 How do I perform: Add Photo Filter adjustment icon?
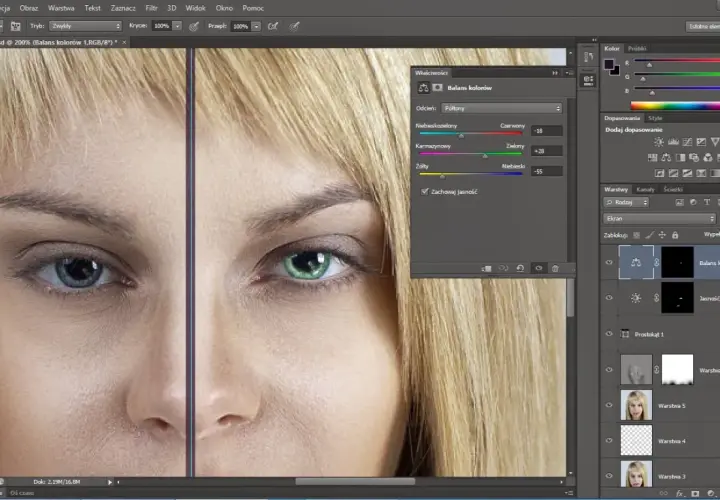click(x=694, y=158)
